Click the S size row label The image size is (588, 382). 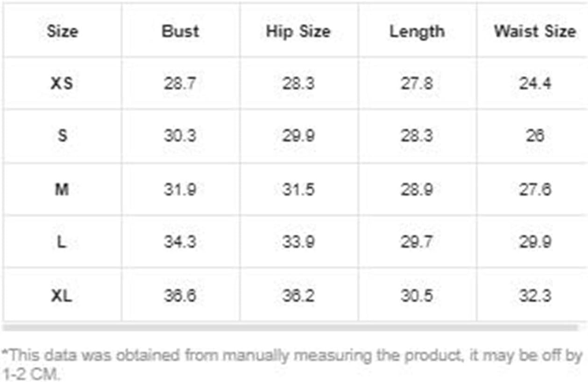coord(62,135)
